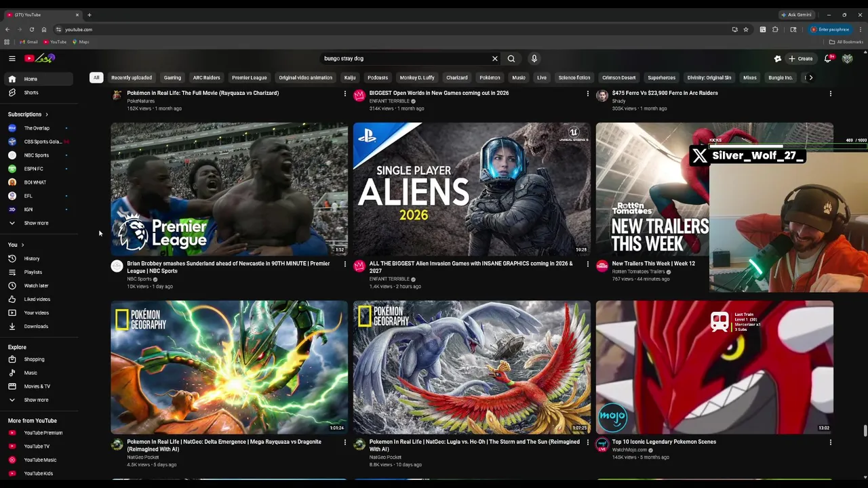Image resolution: width=868 pixels, height=488 pixels.
Task: Select the Recently uploaded chip
Action: coord(132,77)
